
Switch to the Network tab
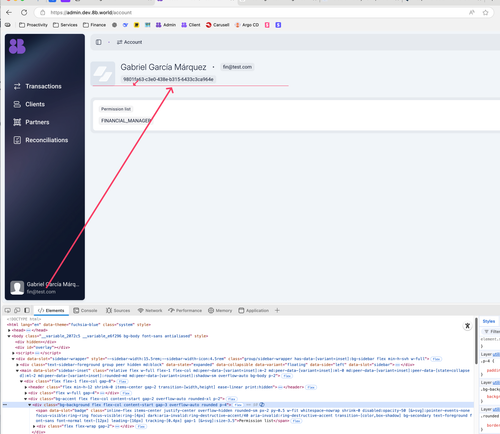(150, 310)
